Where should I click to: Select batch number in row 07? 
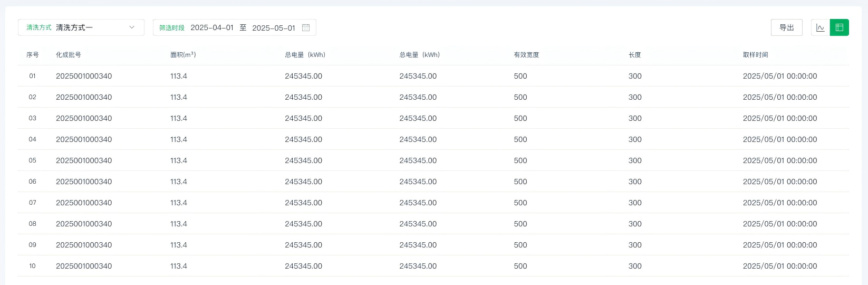coord(84,203)
